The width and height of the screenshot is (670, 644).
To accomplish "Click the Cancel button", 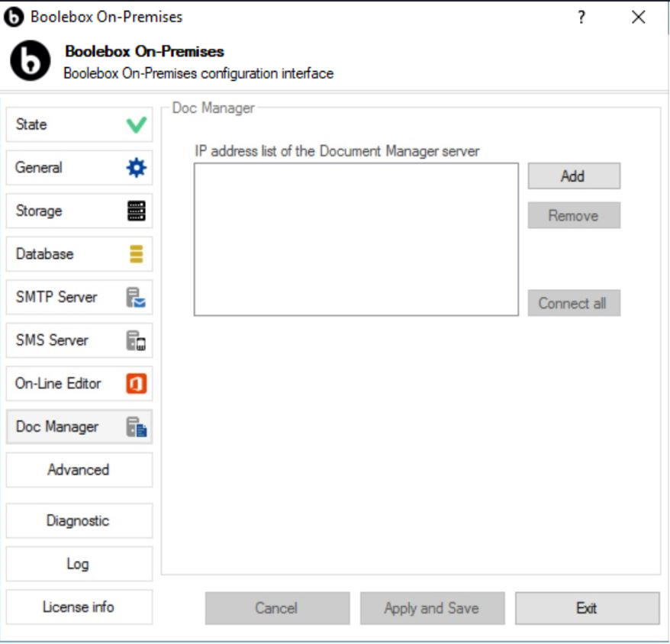I will (x=277, y=608).
